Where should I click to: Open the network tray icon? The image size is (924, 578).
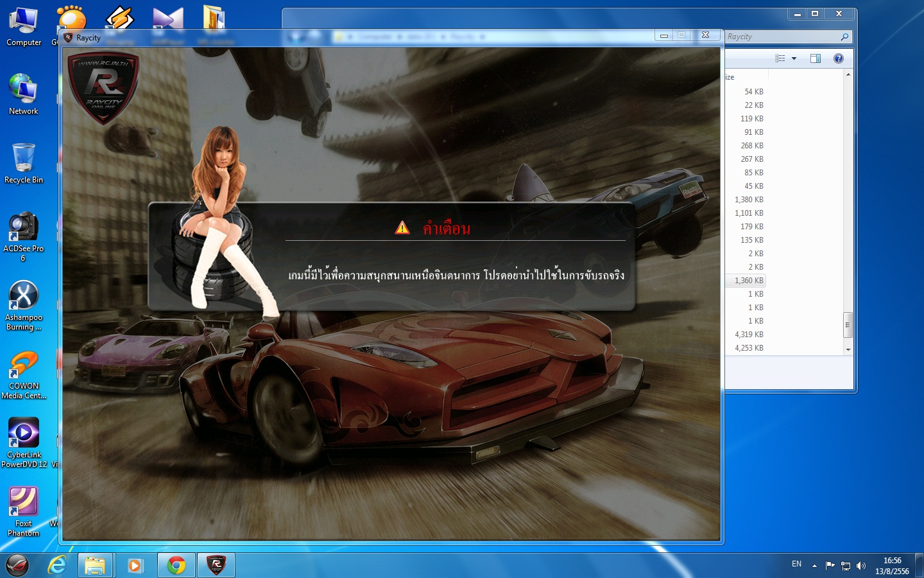tap(846, 566)
